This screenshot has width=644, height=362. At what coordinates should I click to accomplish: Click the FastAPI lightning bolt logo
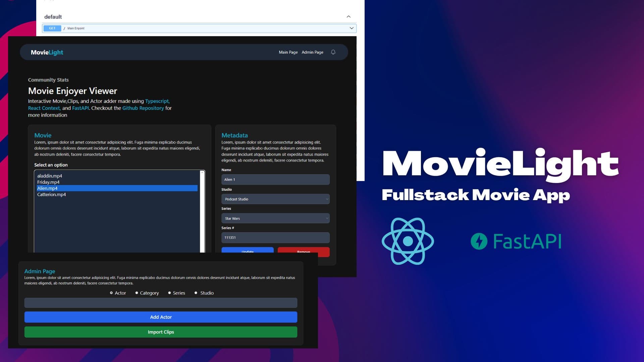click(479, 241)
